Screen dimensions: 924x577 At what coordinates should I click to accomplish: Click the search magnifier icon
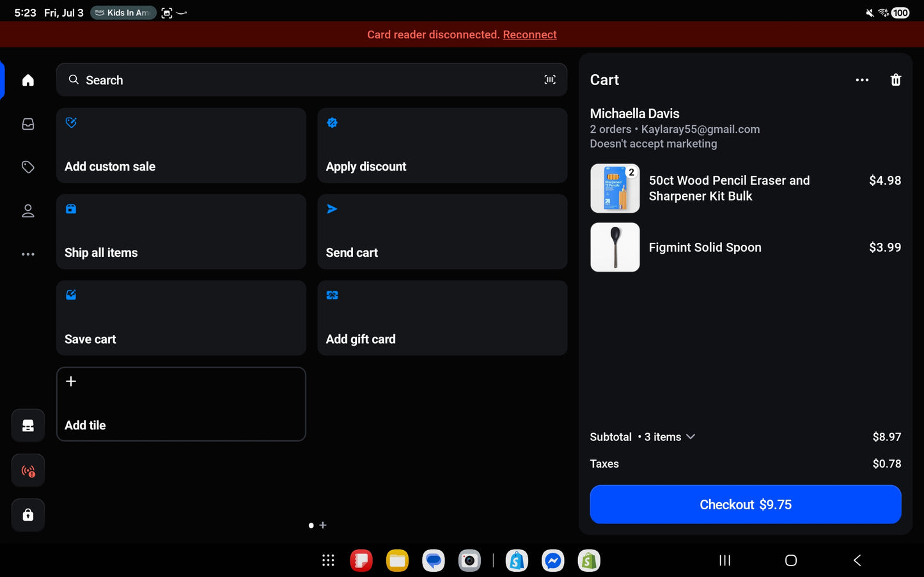74,80
